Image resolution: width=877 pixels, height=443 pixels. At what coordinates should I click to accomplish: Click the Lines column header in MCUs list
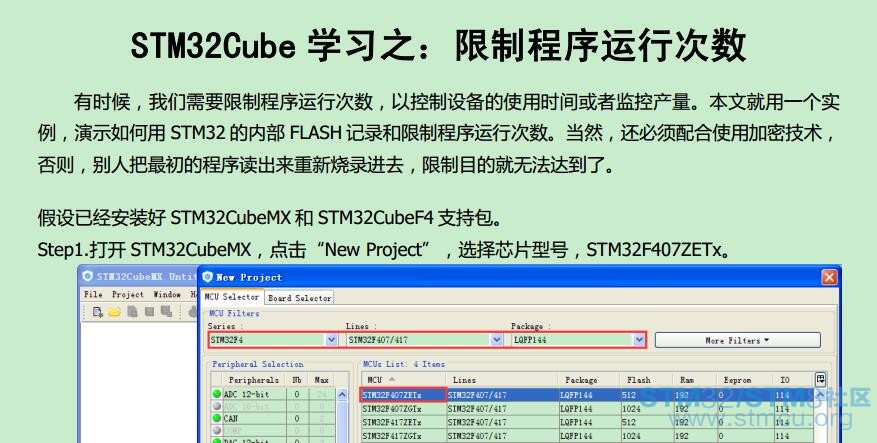(501, 380)
